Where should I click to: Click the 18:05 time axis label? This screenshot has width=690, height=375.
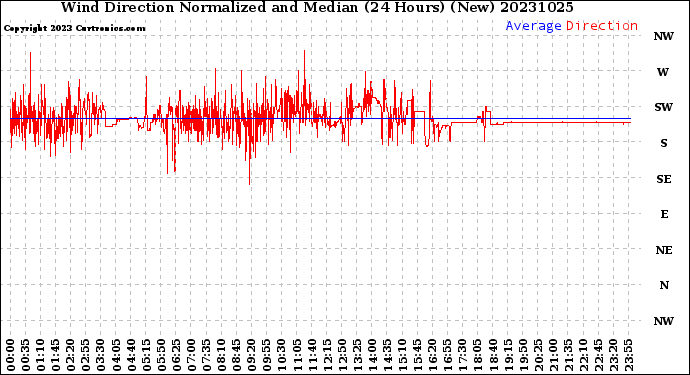click(477, 355)
